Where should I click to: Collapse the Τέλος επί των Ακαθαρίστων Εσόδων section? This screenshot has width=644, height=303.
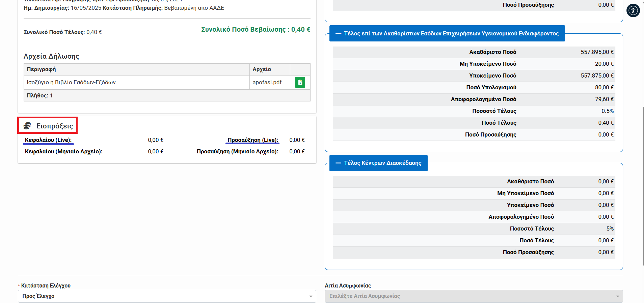click(x=447, y=33)
